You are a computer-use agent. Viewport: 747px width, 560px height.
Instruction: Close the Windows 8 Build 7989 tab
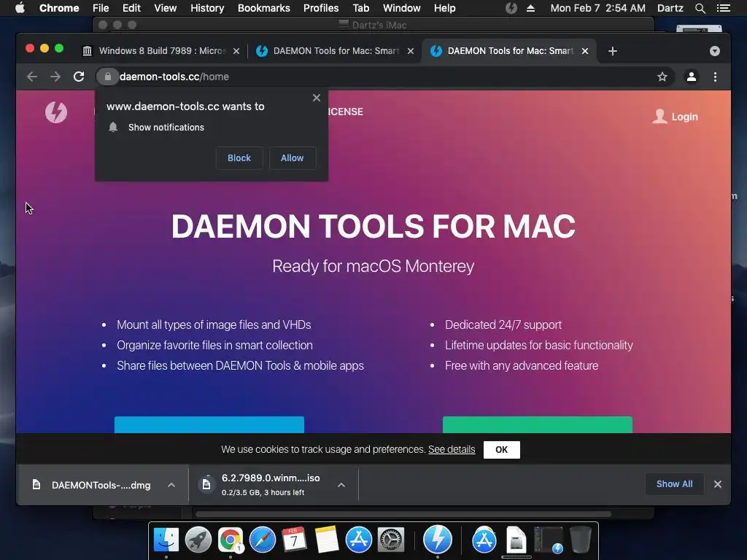[236, 51]
